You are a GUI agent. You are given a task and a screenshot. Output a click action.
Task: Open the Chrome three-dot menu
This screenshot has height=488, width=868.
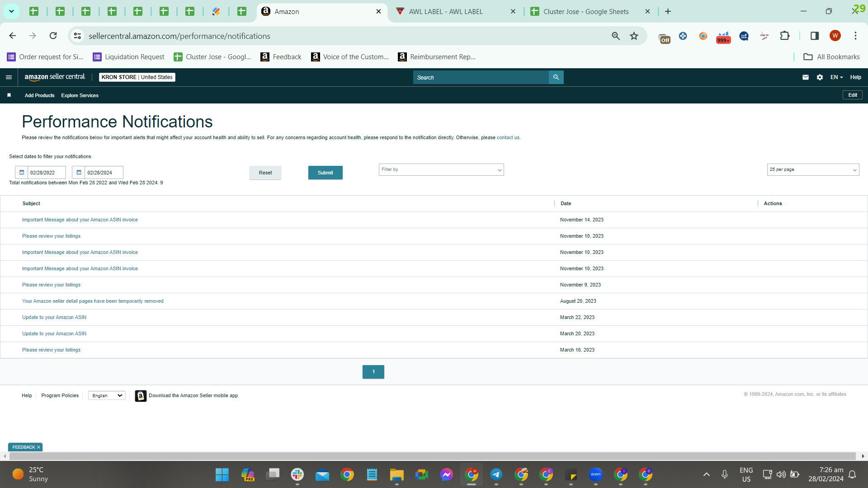coord(855,36)
